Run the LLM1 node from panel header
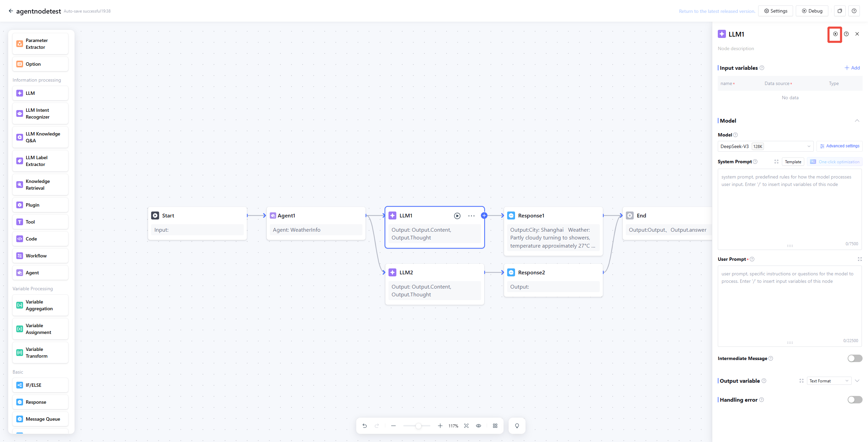 [x=835, y=34]
